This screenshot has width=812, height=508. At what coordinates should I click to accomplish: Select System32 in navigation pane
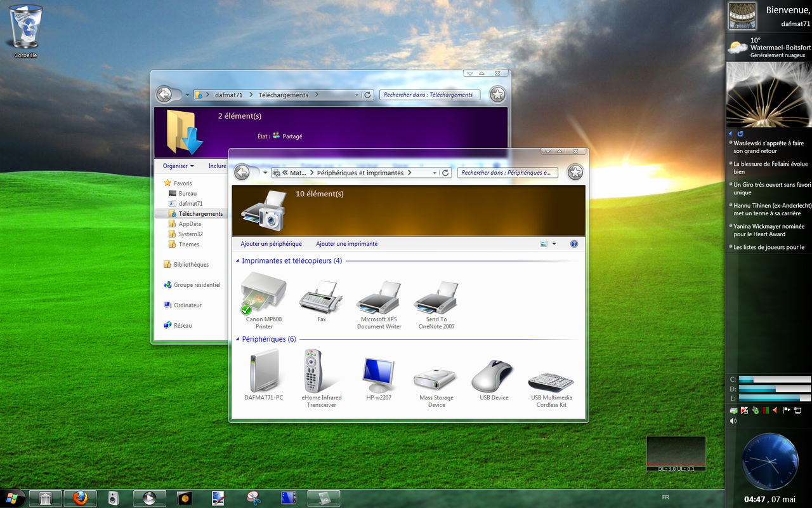185,234
